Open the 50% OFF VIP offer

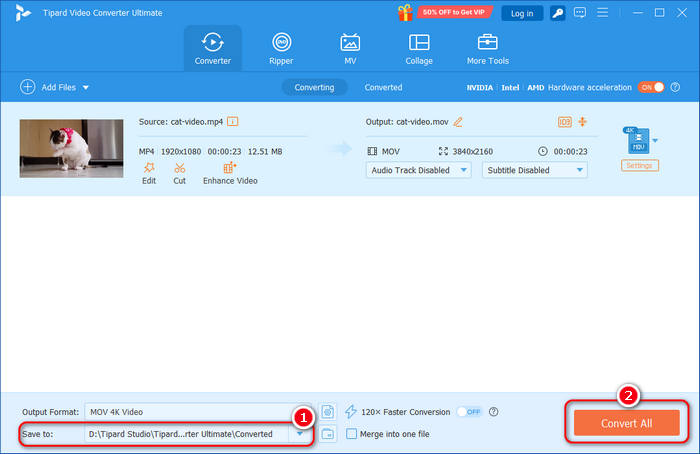coord(454,12)
